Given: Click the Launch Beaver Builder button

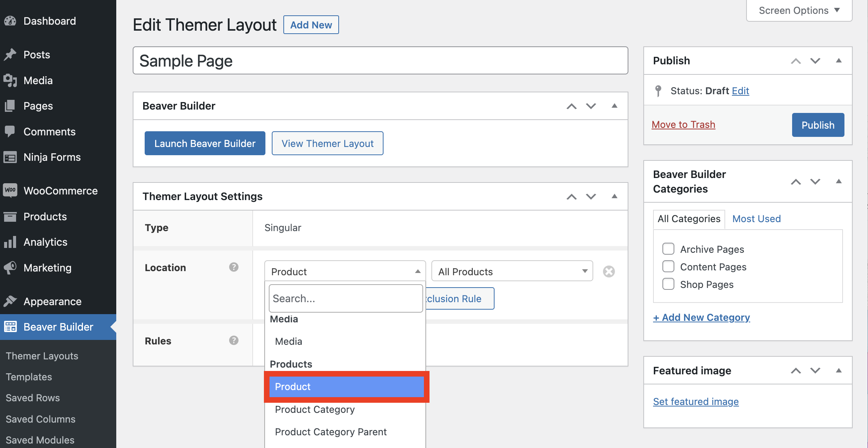Looking at the screenshot, I should (x=205, y=143).
